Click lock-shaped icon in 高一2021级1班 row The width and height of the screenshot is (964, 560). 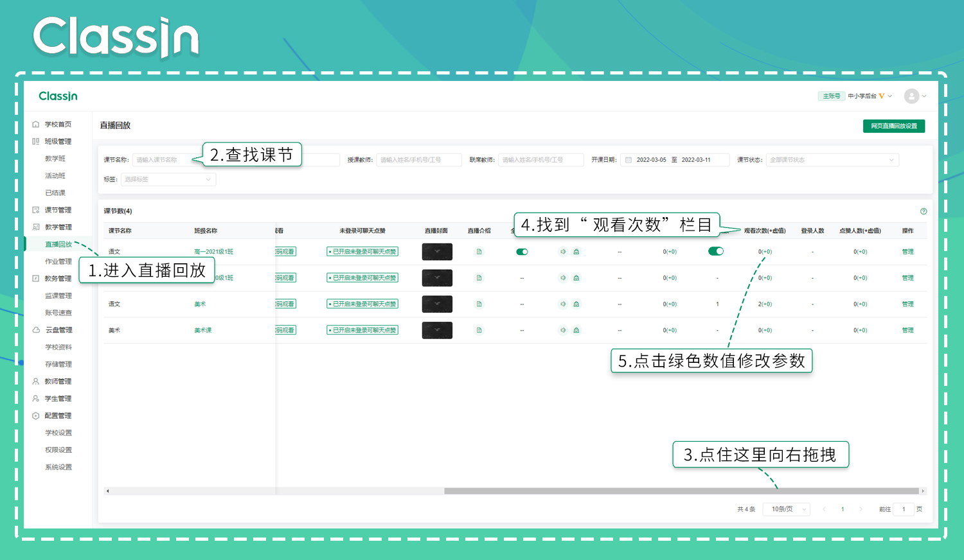pos(576,252)
